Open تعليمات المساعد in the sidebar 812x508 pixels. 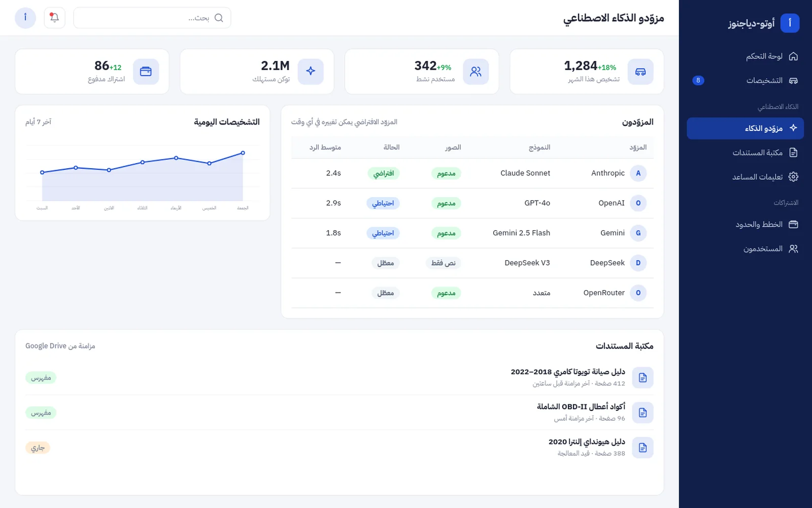pyautogui.click(x=745, y=177)
